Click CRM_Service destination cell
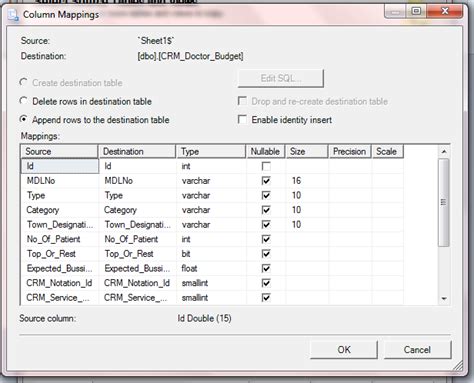 point(138,298)
